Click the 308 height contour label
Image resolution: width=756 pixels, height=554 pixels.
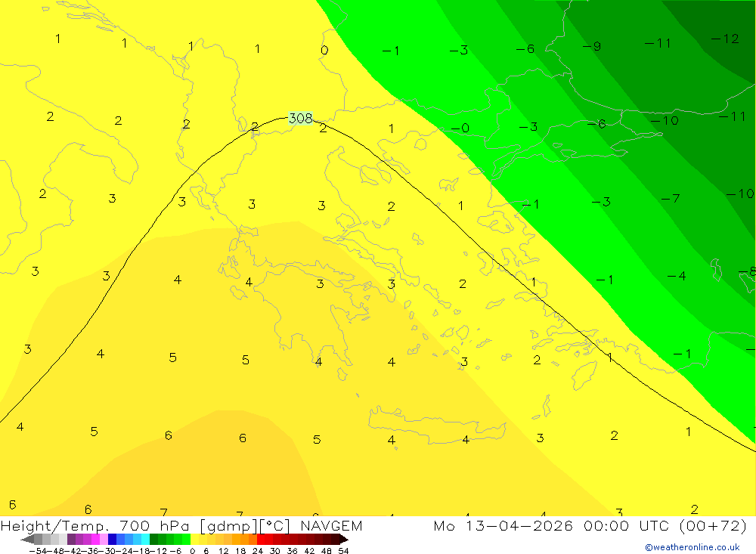(x=300, y=118)
